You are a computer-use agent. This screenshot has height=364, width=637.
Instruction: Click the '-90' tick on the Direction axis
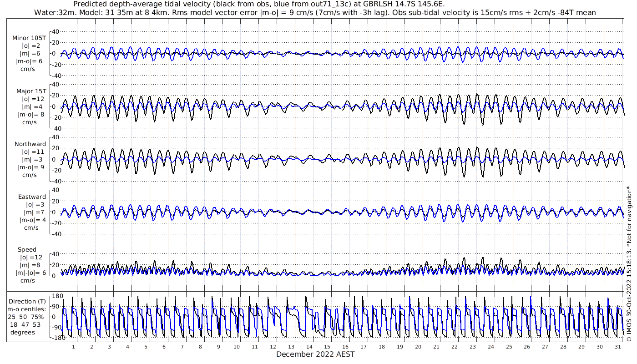point(57,327)
